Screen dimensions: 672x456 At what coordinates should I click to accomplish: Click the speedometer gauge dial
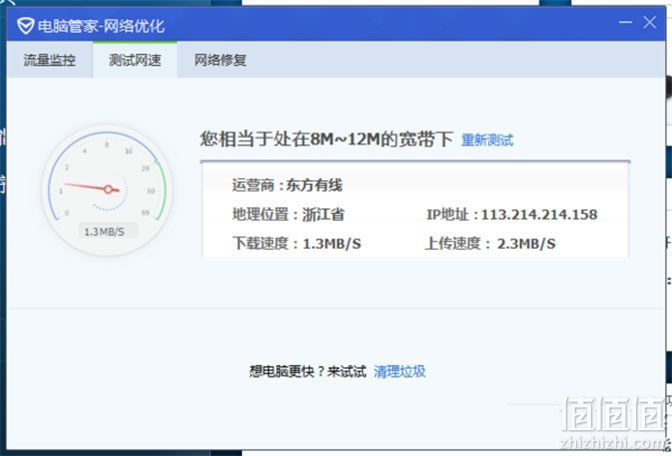(x=108, y=190)
